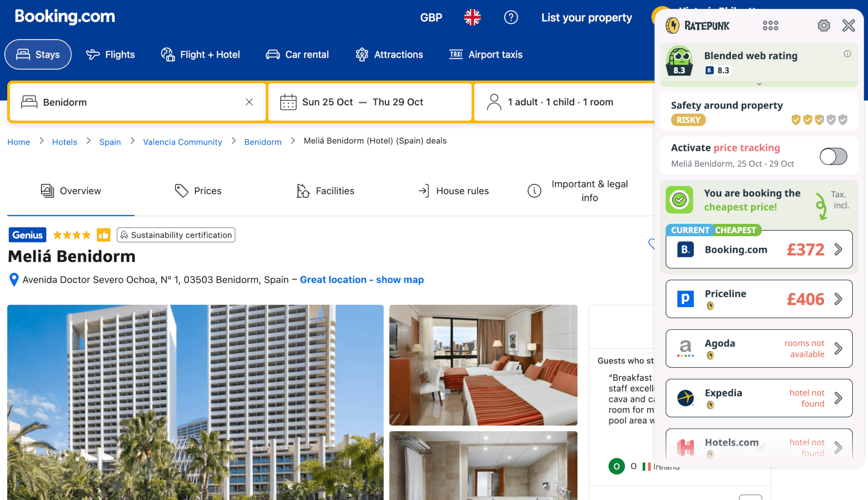Open Agoda rooms not available row
The image size is (868, 500).
pos(759,349)
